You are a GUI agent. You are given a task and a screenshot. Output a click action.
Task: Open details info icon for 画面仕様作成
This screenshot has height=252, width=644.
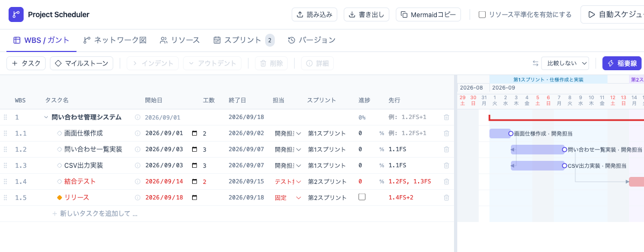[137, 134]
